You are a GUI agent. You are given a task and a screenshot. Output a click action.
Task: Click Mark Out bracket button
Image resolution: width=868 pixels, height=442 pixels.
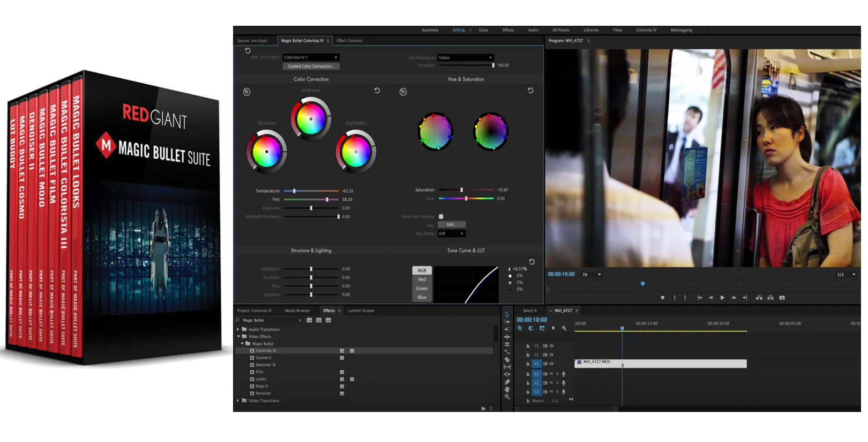click(685, 298)
